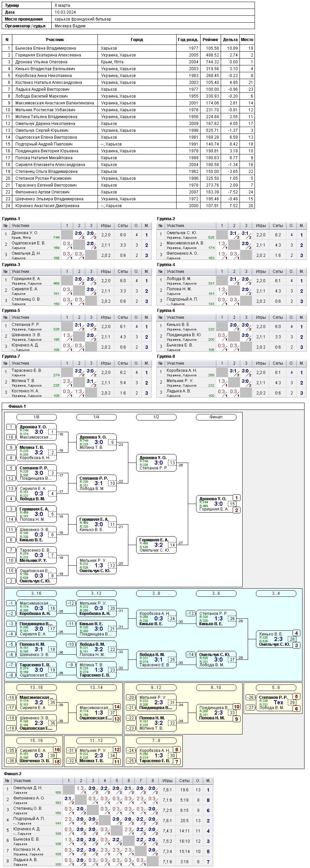Click 'Тарасенко Е. В.' in Группа-7 table
Image resolution: width=310 pixels, height=868 pixels.
[27, 370]
